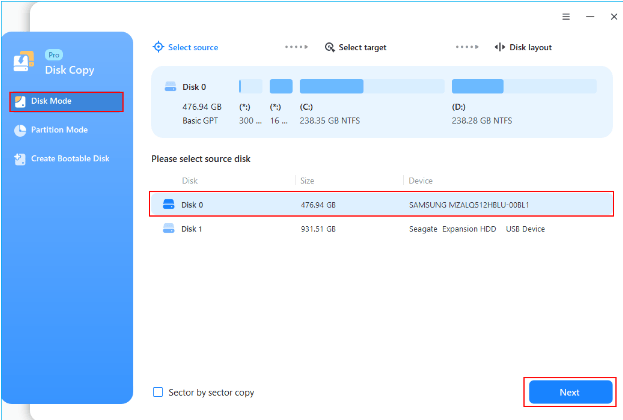The image size is (623, 420).
Task: Click the Size column header
Action: click(307, 181)
